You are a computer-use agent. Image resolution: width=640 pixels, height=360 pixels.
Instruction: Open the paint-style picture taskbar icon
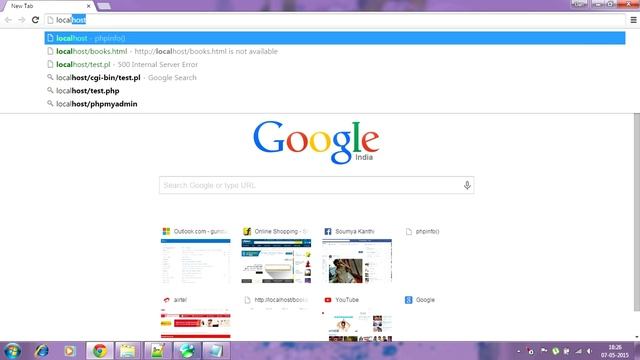(157, 351)
